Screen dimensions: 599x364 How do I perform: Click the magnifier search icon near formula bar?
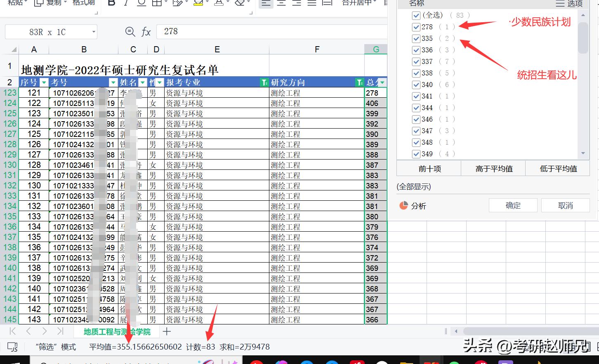[x=130, y=32]
